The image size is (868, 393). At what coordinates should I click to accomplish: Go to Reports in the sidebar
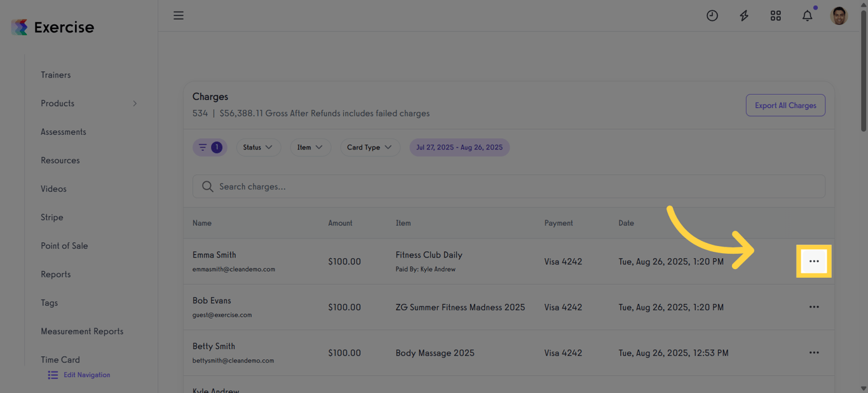(x=56, y=275)
